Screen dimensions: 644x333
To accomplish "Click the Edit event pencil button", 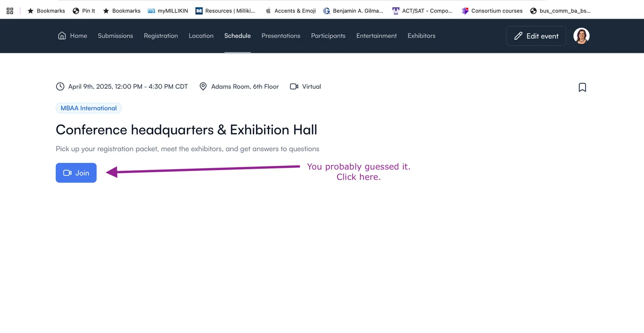I will point(536,36).
